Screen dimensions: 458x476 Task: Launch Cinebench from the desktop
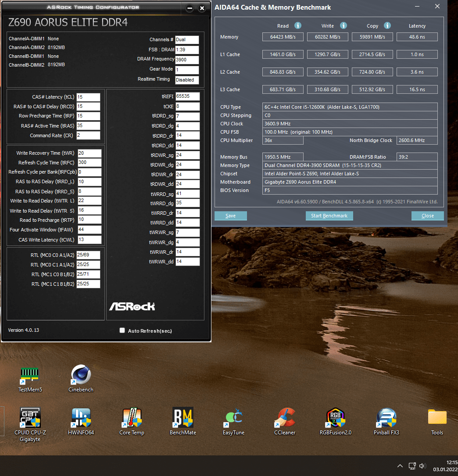tap(81, 379)
